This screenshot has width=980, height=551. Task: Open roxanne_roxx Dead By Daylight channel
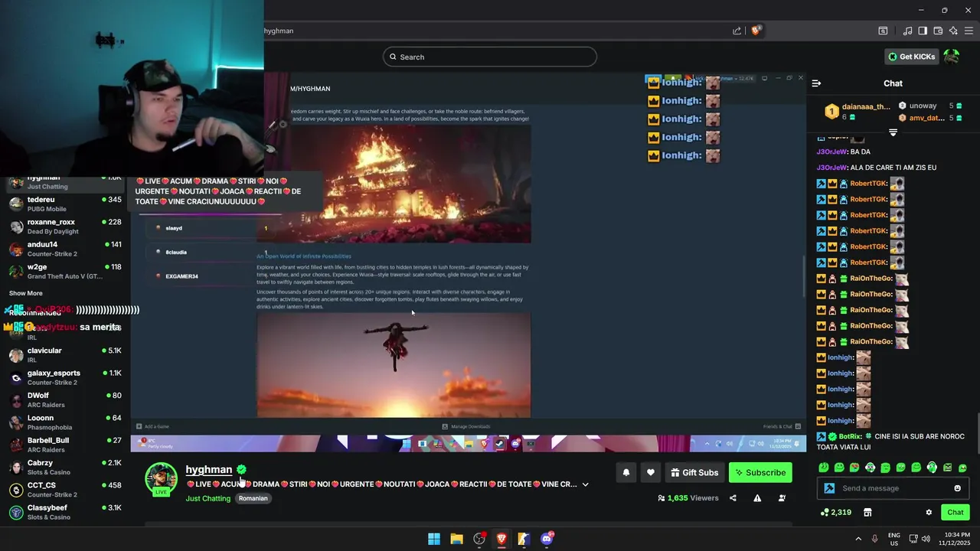tap(65, 227)
